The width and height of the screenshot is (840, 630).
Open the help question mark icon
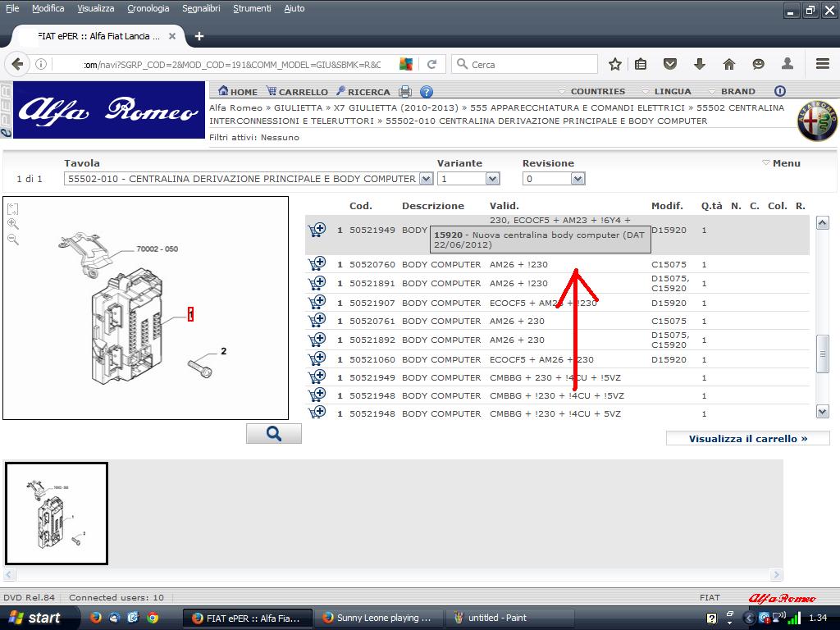click(427, 92)
